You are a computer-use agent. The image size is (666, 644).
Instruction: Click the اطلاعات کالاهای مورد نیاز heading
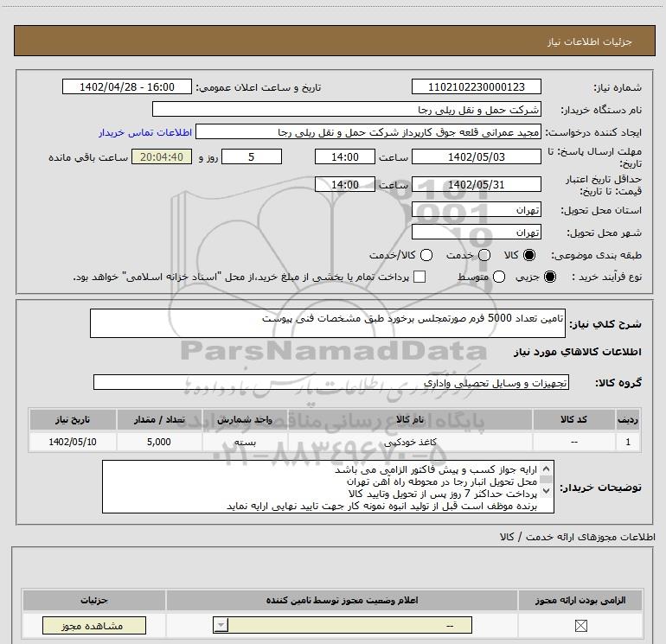click(x=578, y=352)
